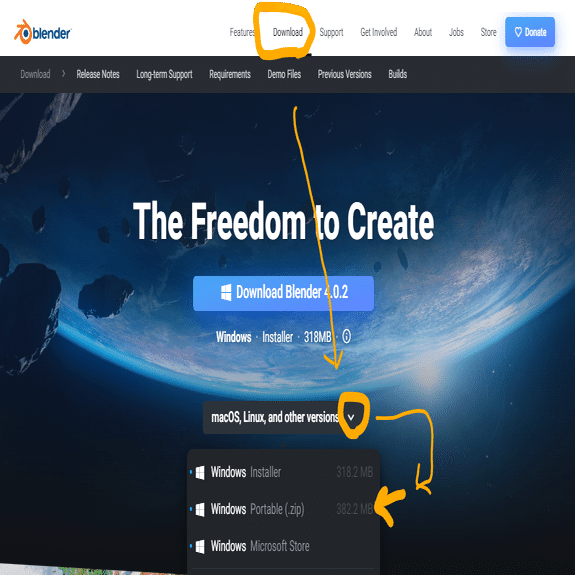Click the Blender logo
The height and width of the screenshot is (575, 575).
point(43,32)
